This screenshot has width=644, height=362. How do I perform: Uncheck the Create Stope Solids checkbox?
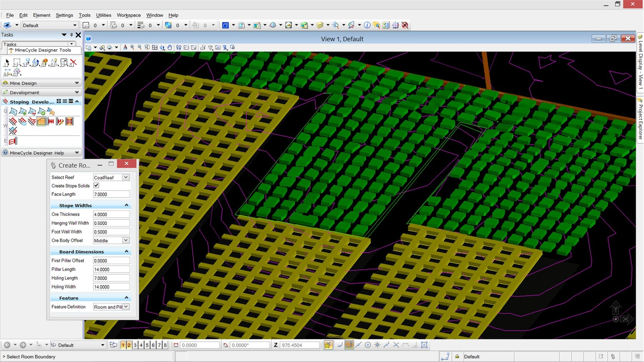(x=96, y=185)
